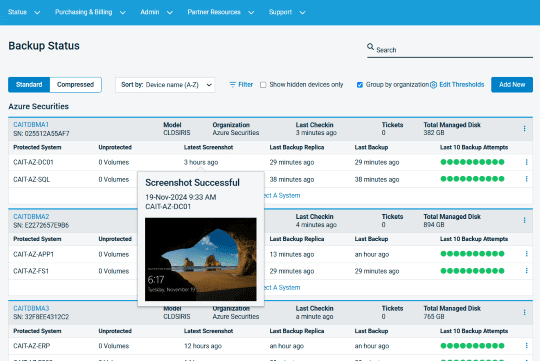
Task: Open CAITDBMA1 device kebab menu
Action: 524,128
